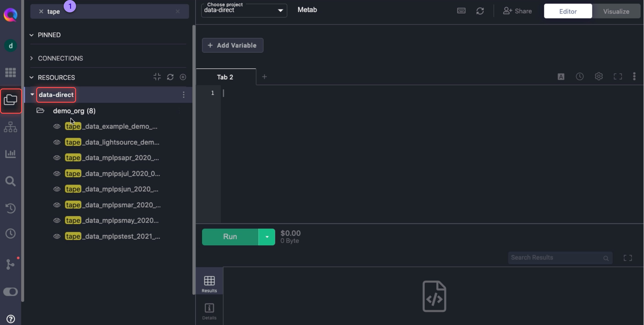Toggle the theme switch in left sidebar
This screenshot has height=325, width=644.
point(10,292)
